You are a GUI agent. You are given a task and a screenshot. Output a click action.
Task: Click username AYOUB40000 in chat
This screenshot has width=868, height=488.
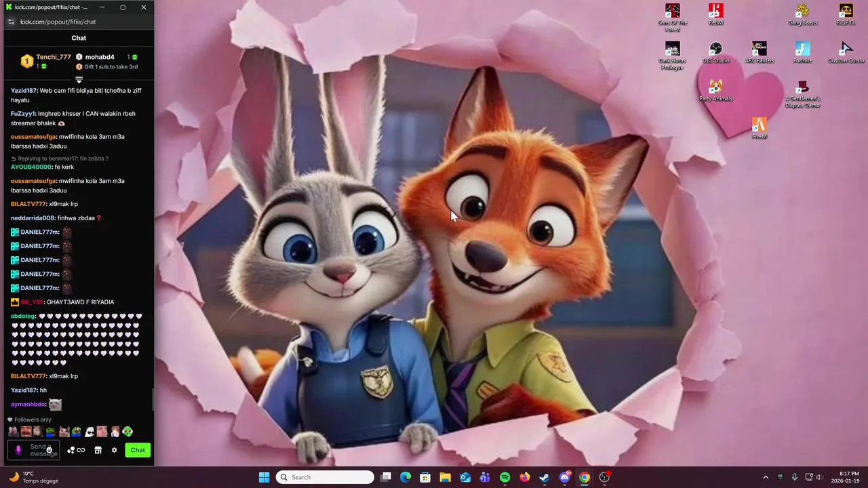(31, 167)
